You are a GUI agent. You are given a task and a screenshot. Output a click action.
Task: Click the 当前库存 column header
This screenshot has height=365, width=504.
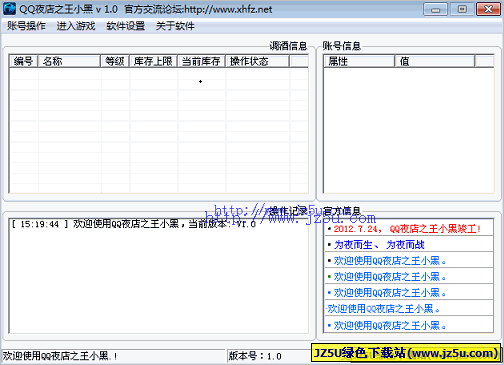point(202,61)
